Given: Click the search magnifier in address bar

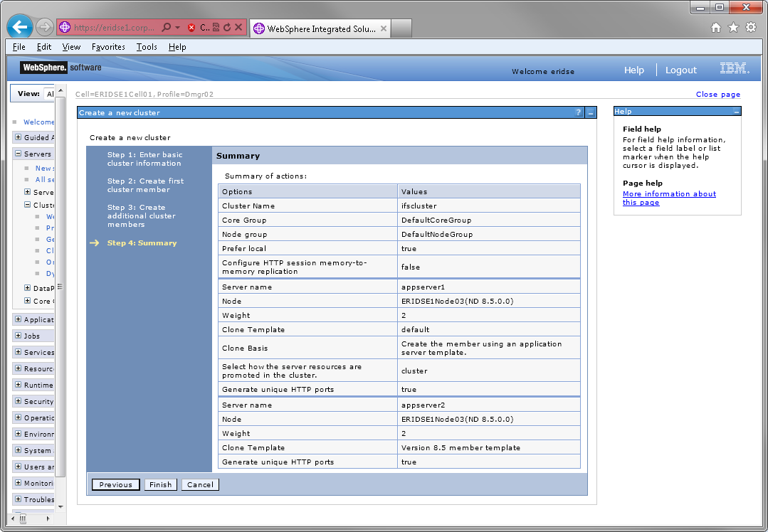Looking at the screenshot, I should pos(167,28).
